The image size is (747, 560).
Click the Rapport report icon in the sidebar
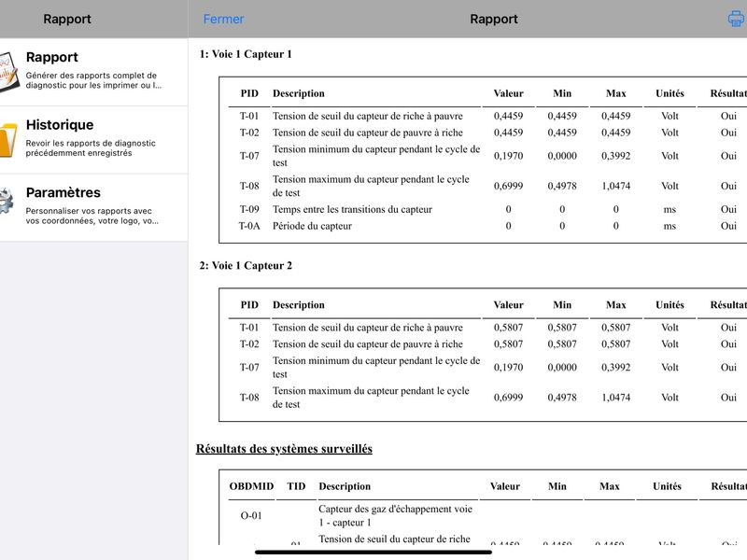pos(8,72)
